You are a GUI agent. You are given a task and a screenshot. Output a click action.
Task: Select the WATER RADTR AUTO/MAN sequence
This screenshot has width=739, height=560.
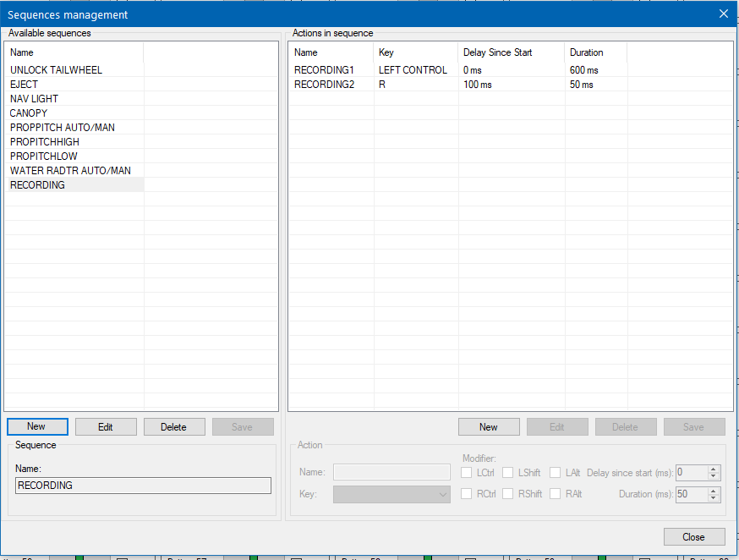pyautogui.click(x=70, y=171)
